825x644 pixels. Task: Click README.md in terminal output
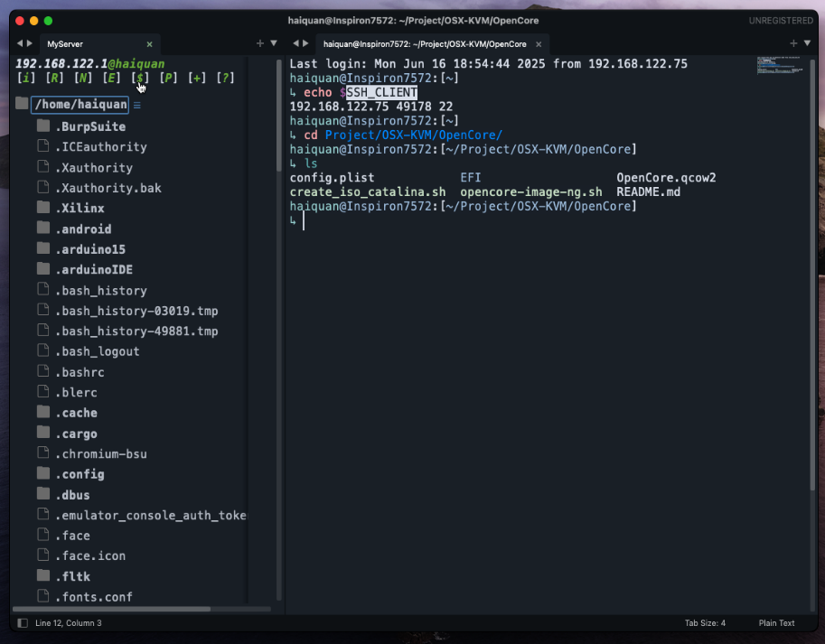648,191
